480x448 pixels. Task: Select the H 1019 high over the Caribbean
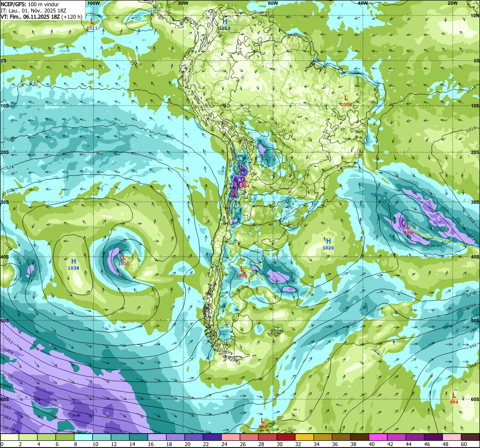click(x=224, y=24)
